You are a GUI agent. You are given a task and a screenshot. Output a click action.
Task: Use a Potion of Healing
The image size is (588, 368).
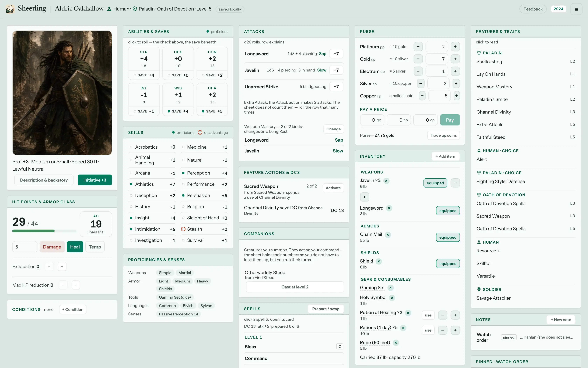[x=428, y=315]
